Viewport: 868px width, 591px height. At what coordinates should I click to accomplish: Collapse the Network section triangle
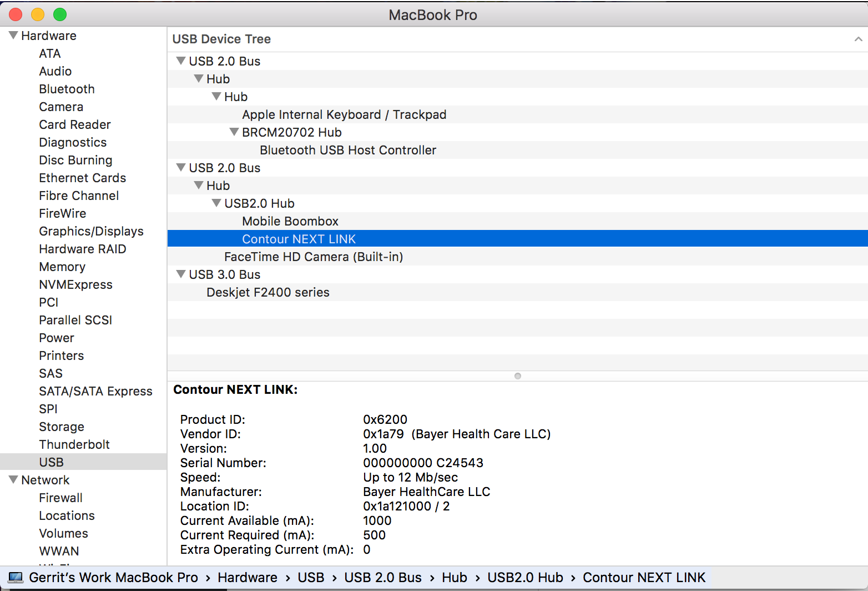(x=13, y=479)
